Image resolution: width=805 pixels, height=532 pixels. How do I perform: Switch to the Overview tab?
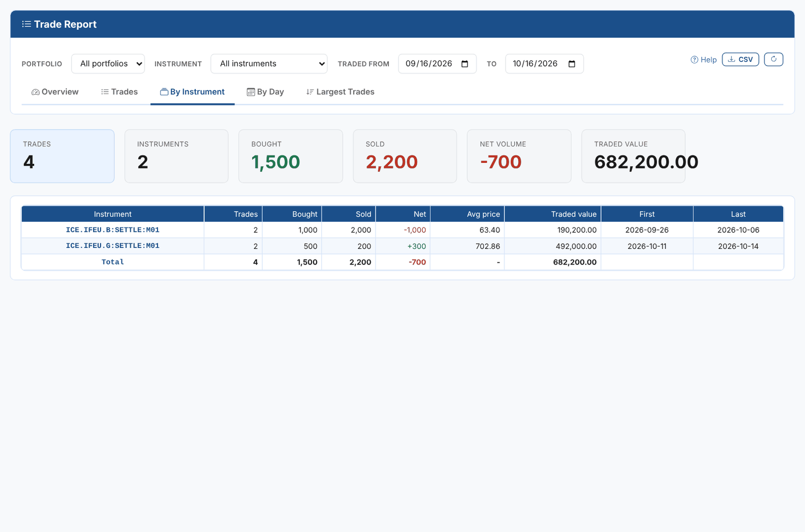(x=55, y=92)
